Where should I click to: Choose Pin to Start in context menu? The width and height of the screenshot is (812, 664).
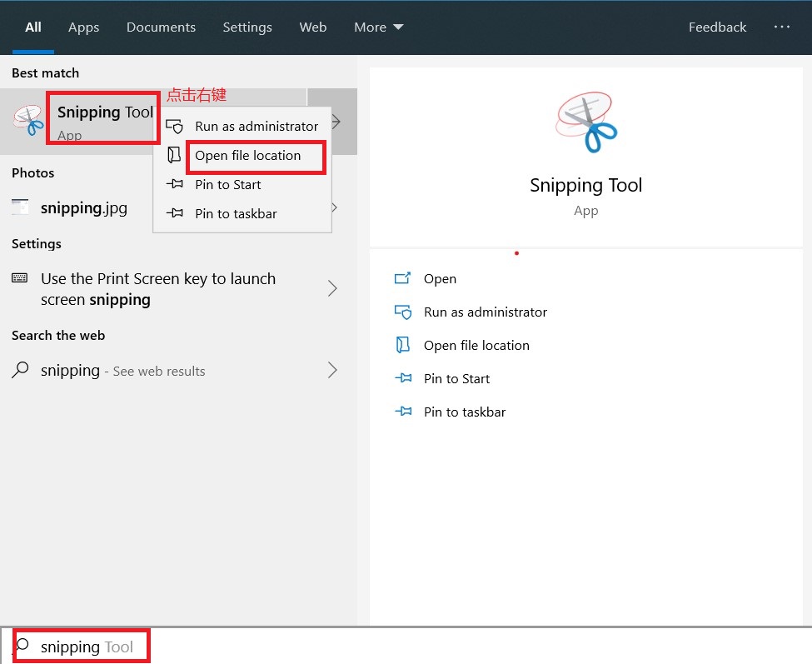[228, 184]
